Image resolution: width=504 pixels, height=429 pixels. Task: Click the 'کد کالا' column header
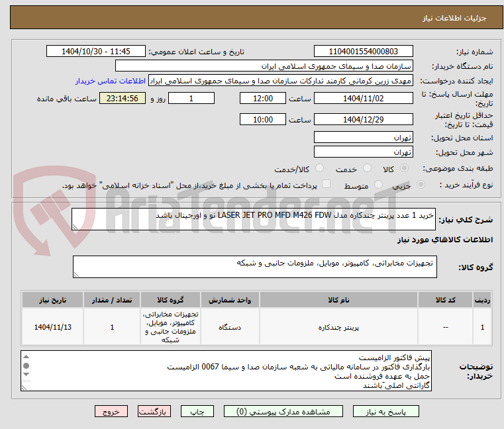coord(445,300)
